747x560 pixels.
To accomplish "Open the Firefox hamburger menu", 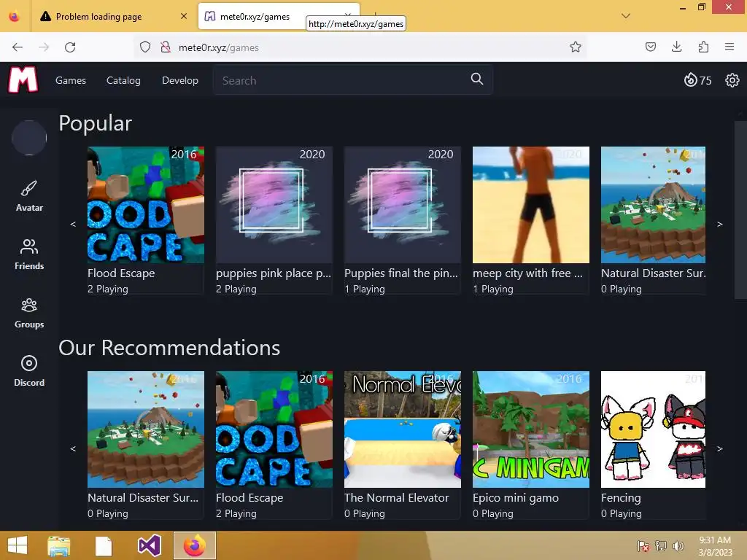I will pos(729,47).
